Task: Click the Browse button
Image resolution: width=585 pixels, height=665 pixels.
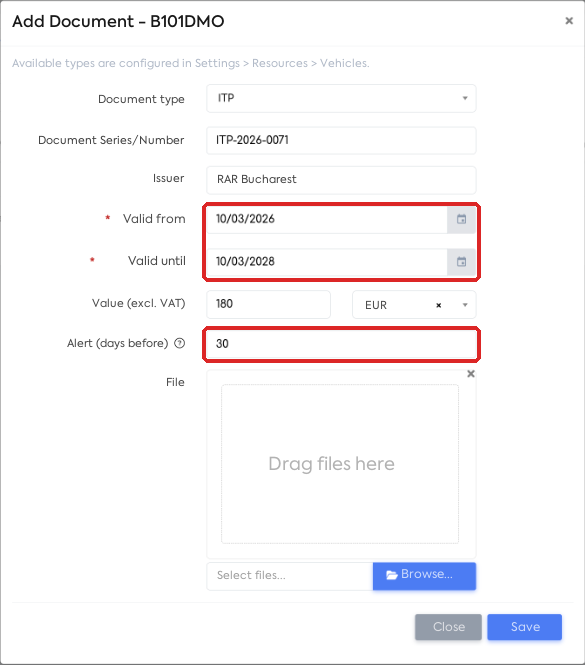Action: (x=424, y=576)
